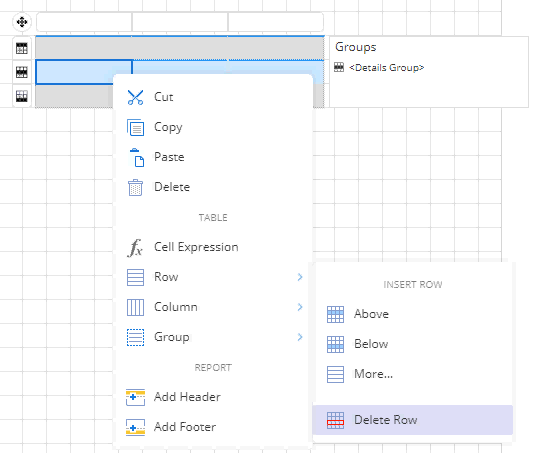Select the footer row handle icon
Screen dimensions: 533x453
click(x=22, y=96)
